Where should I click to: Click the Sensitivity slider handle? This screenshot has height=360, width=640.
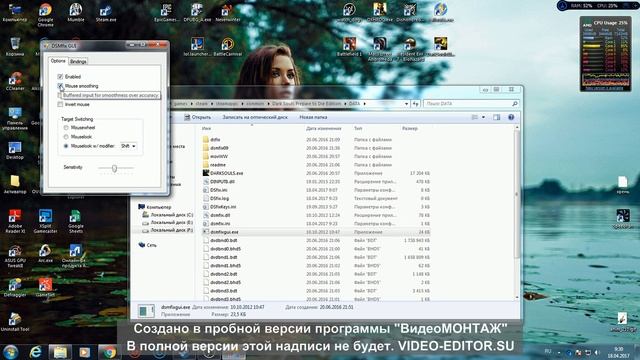[114, 168]
